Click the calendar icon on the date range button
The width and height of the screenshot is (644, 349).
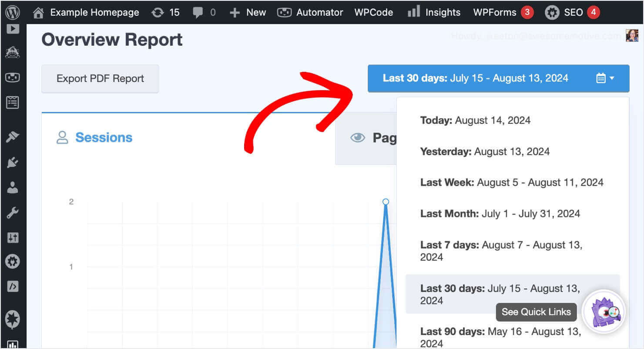click(x=601, y=78)
